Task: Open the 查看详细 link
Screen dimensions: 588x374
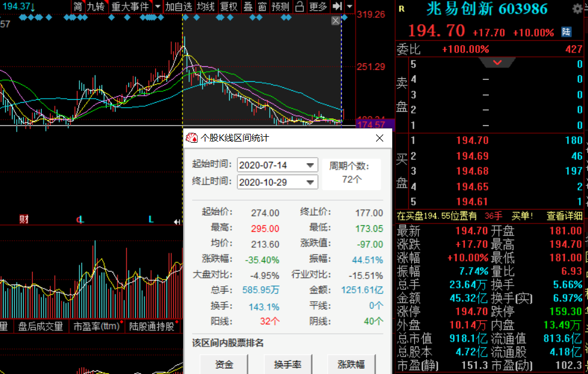Action: (x=564, y=216)
